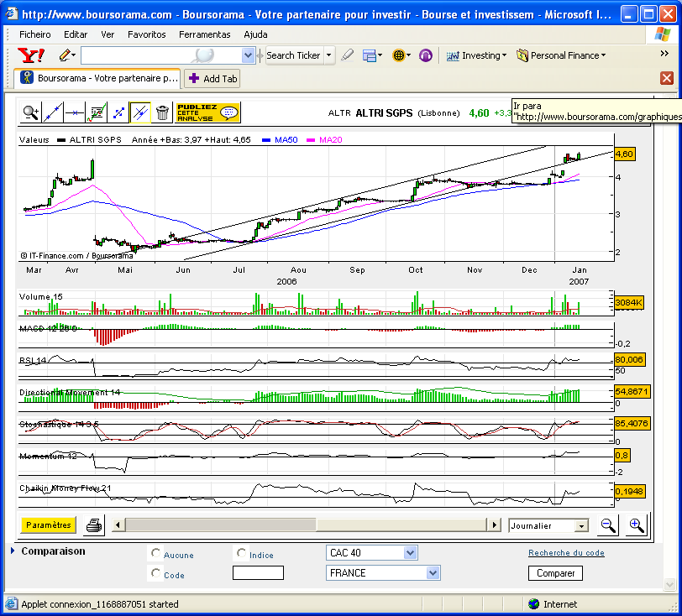682x616 pixels.
Task: Select the horizontal line drawing tool
Action: (x=75, y=113)
